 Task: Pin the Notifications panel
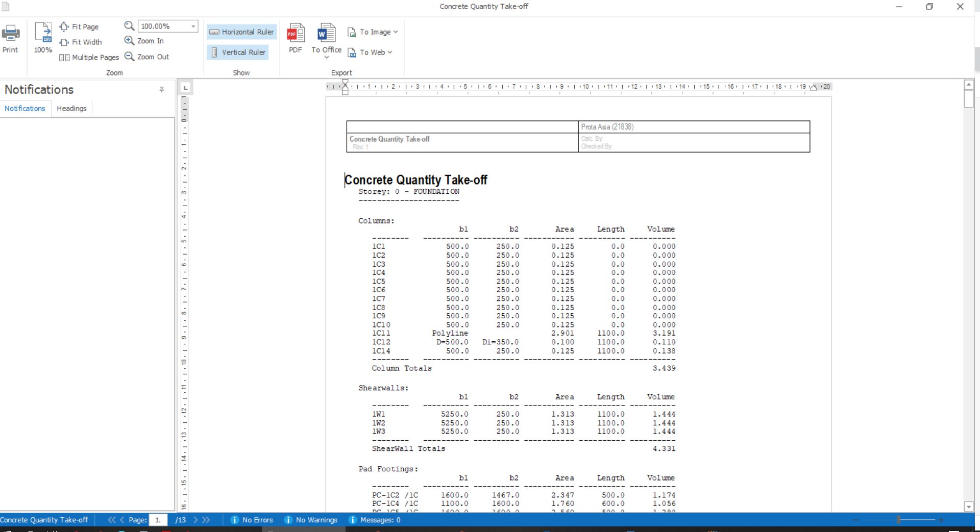click(162, 89)
